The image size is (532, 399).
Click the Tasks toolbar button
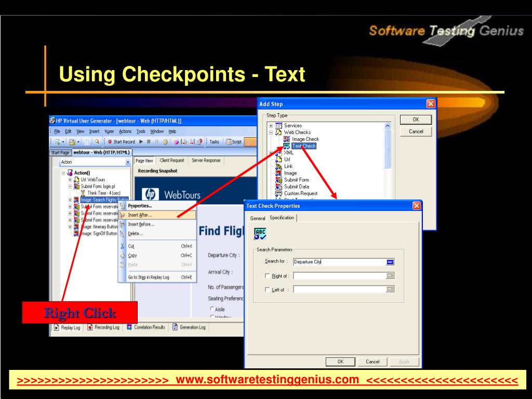[214, 142]
